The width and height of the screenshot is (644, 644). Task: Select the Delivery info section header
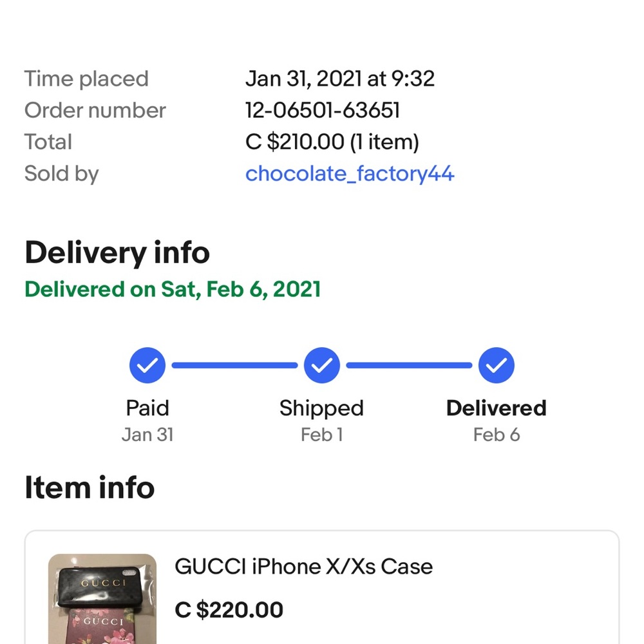coord(117,252)
